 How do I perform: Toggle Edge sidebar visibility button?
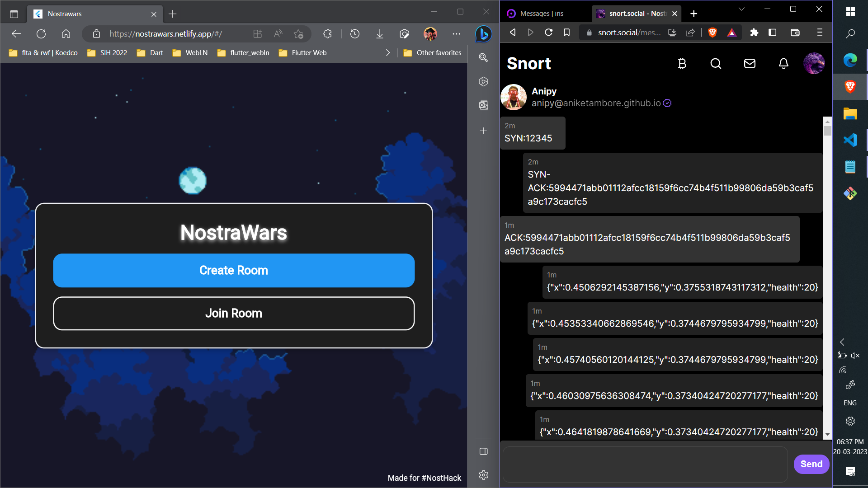point(483,451)
